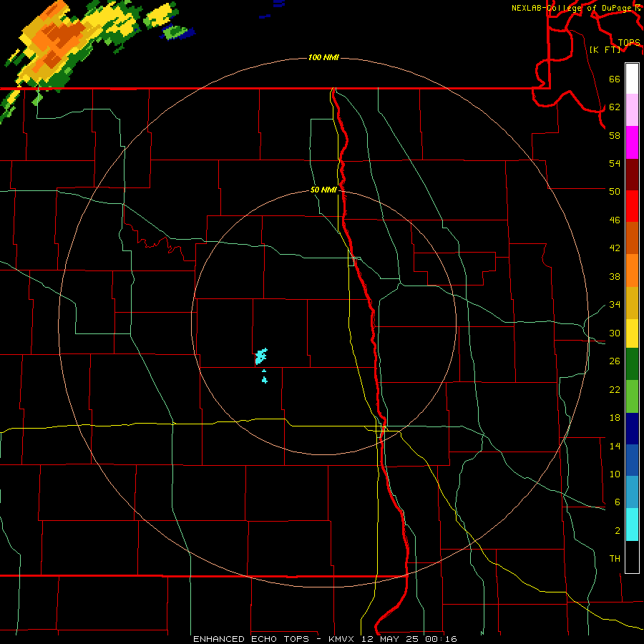Click the gold 34 kft legend swatch
Image resolution: width=644 pixels, height=644 pixels.
[632, 303]
